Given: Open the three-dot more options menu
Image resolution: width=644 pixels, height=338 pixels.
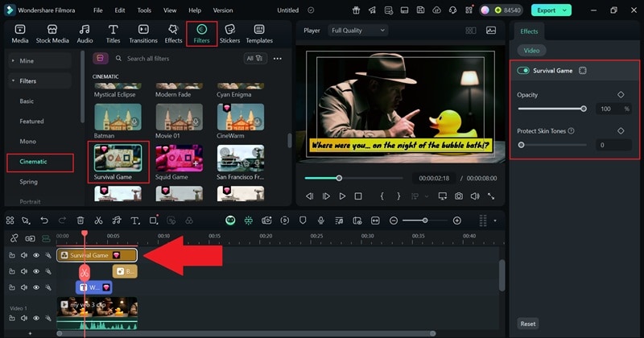Looking at the screenshot, I should pos(278,58).
